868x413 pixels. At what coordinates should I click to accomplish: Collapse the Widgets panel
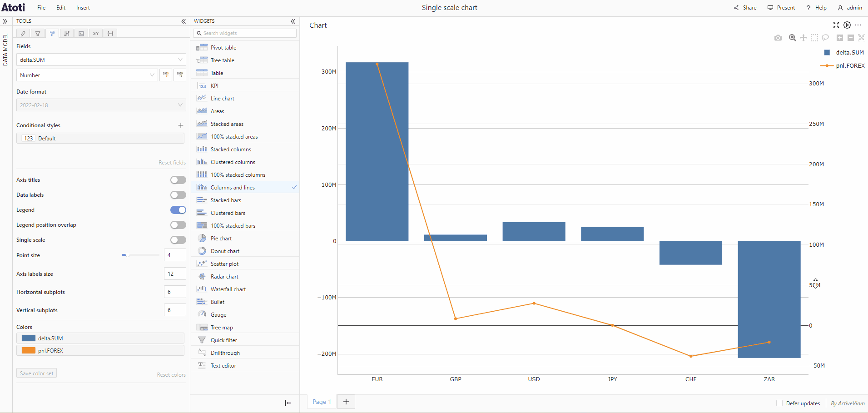coord(293,21)
